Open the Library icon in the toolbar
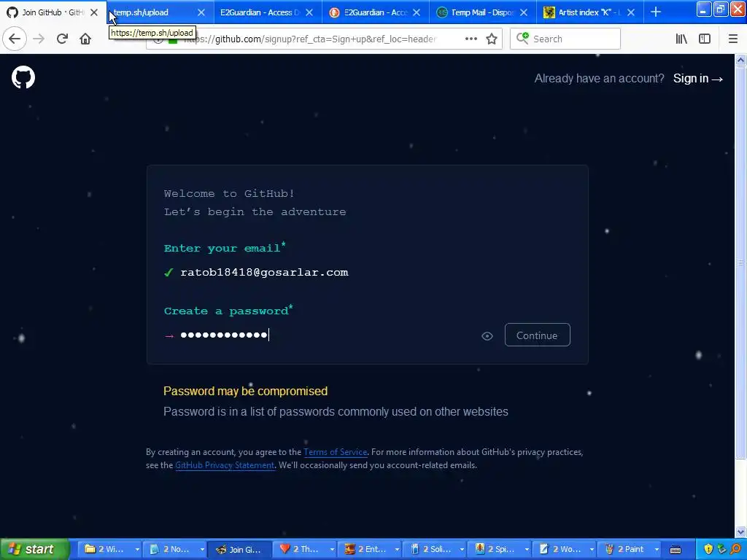The width and height of the screenshot is (747, 560). click(x=681, y=39)
